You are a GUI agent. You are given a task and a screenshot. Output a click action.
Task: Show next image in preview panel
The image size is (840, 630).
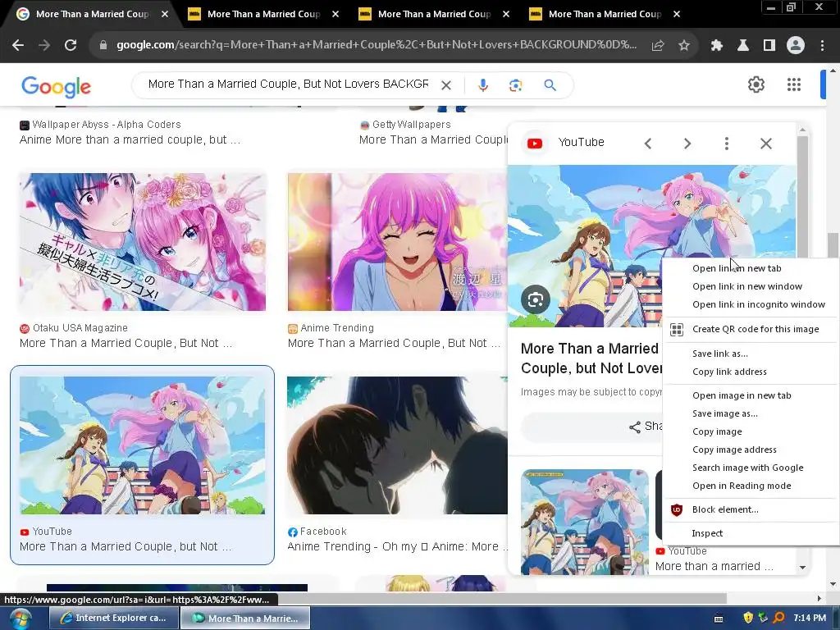[687, 143]
